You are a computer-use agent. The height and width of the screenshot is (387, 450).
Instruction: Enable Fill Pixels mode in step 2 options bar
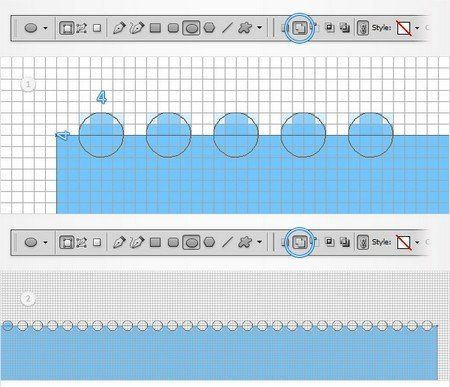[x=97, y=242]
